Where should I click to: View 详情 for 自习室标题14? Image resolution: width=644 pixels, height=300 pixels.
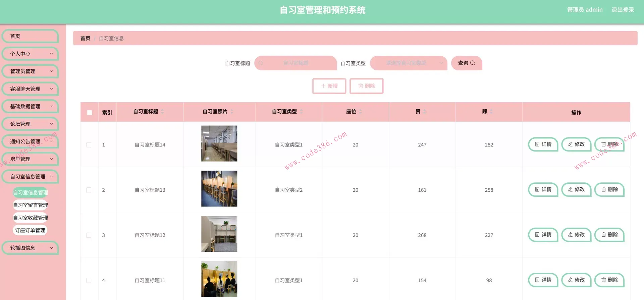[x=543, y=144]
